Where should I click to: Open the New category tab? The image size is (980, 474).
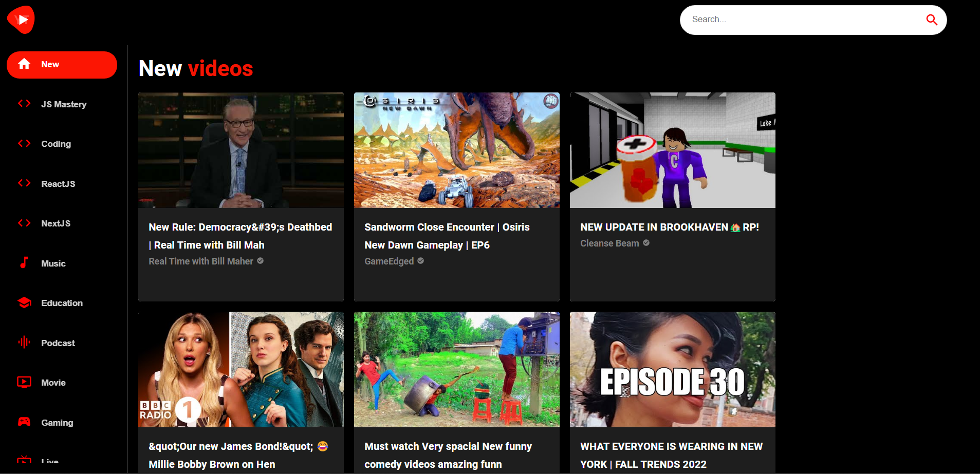pyautogui.click(x=62, y=65)
